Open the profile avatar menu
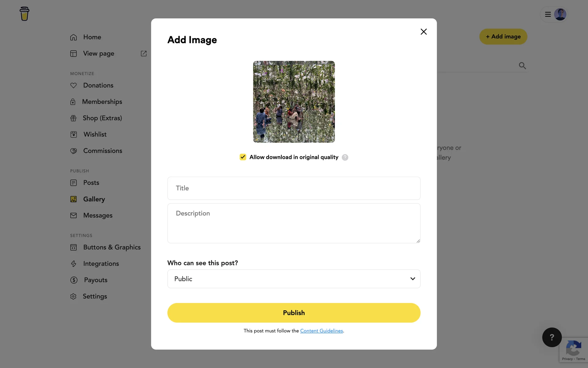The width and height of the screenshot is (588, 368). [560, 14]
